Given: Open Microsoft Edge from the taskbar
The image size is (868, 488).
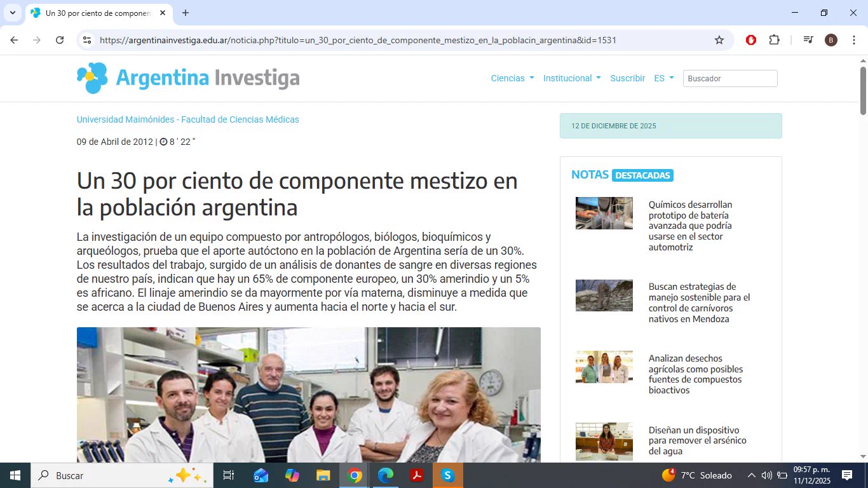Looking at the screenshot, I should pos(386,475).
